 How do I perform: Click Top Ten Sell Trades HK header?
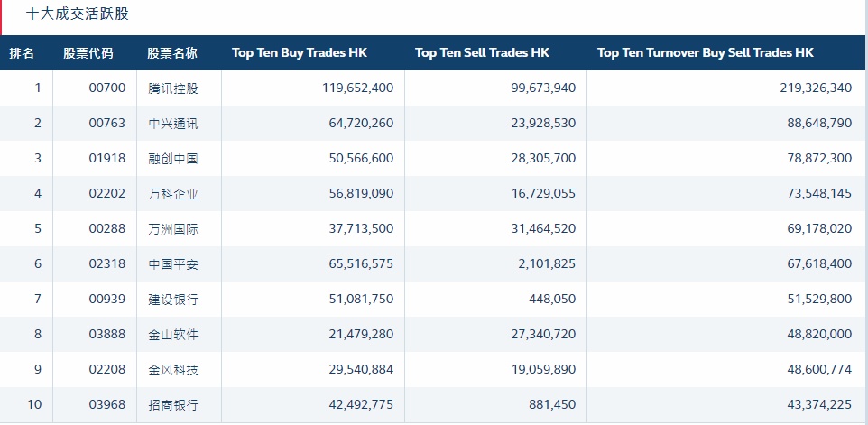[x=482, y=53]
